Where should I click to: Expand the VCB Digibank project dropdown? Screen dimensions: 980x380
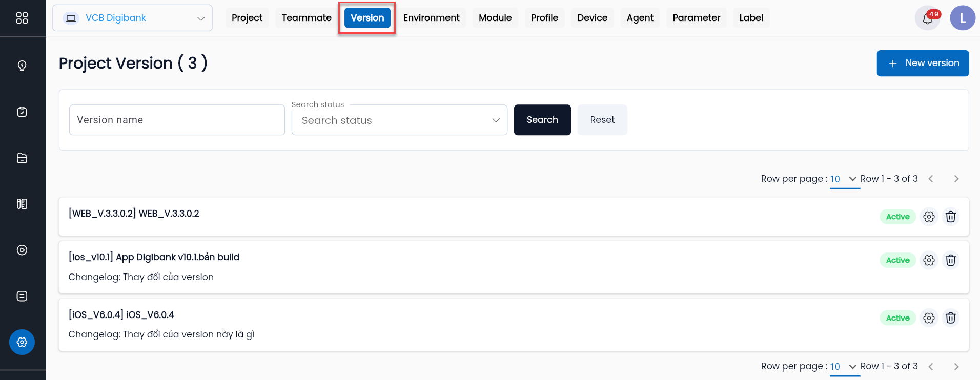click(132, 18)
